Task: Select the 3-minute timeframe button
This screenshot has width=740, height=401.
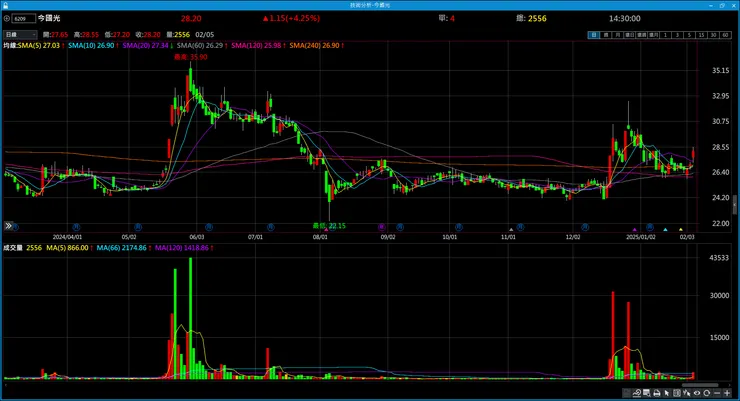Action: tap(677, 35)
